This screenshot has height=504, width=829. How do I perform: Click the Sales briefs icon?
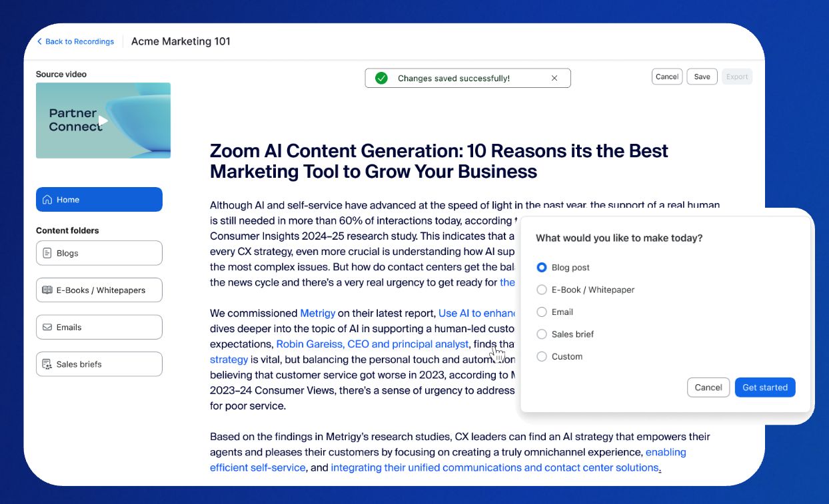coord(47,364)
